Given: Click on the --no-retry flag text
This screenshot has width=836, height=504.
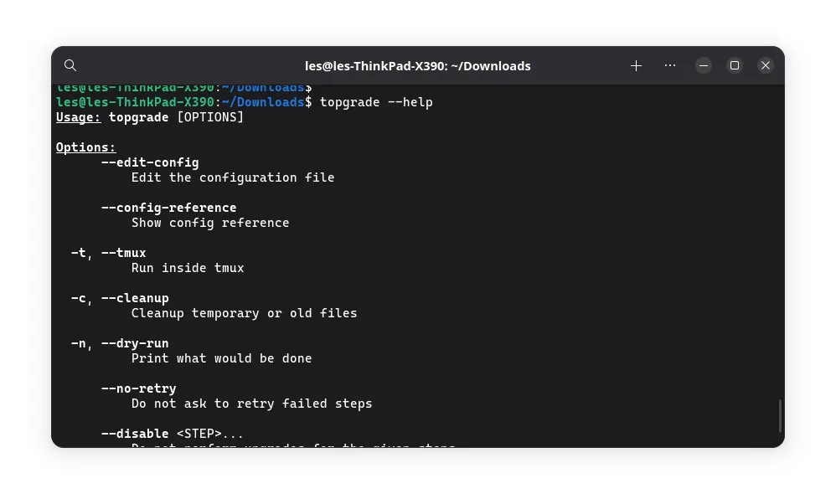Looking at the screenshot, I should (138, 389).
